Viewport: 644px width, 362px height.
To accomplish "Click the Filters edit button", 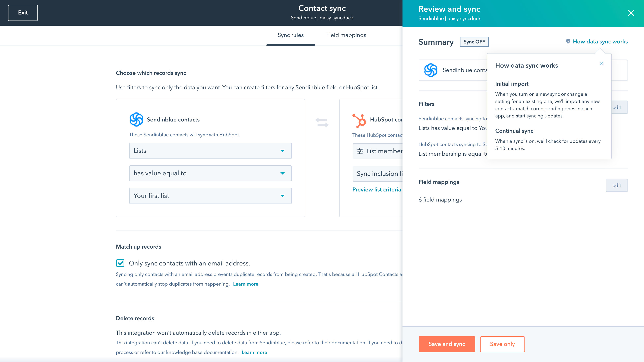I will click(617, 107).
